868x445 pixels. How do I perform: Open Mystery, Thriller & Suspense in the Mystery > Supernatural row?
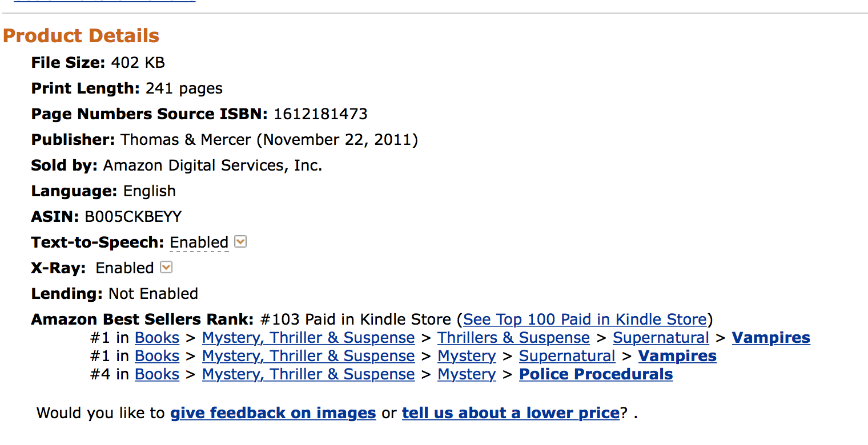308,356
